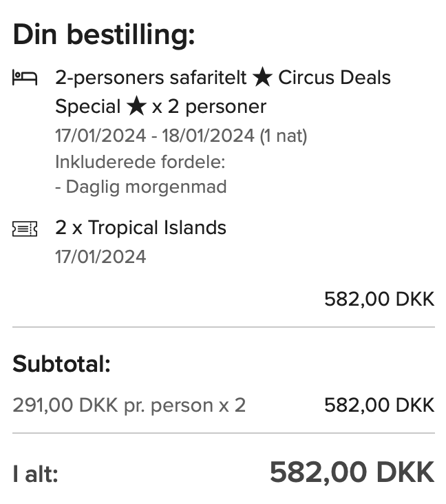Click the Inkluderede fordele label
This screenshot has width=446, height=504.
coord(140,162)
